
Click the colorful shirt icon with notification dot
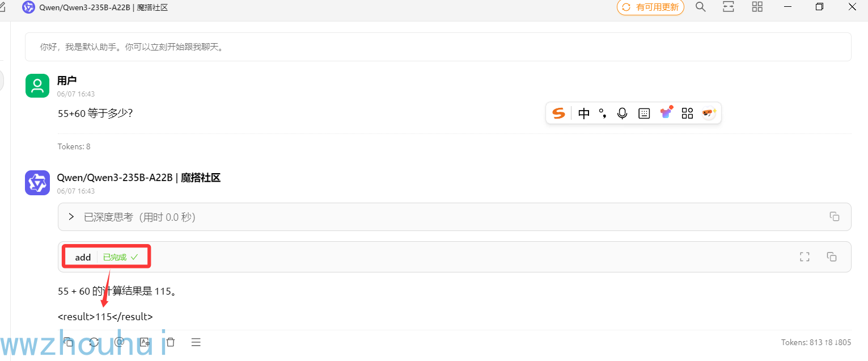pyautogui.click(x=666, y=113)
